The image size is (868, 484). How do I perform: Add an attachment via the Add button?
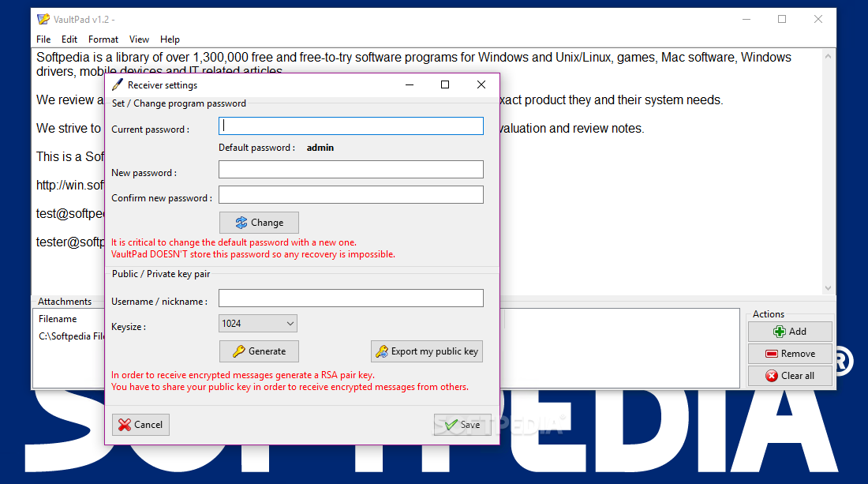coord(790,332)
